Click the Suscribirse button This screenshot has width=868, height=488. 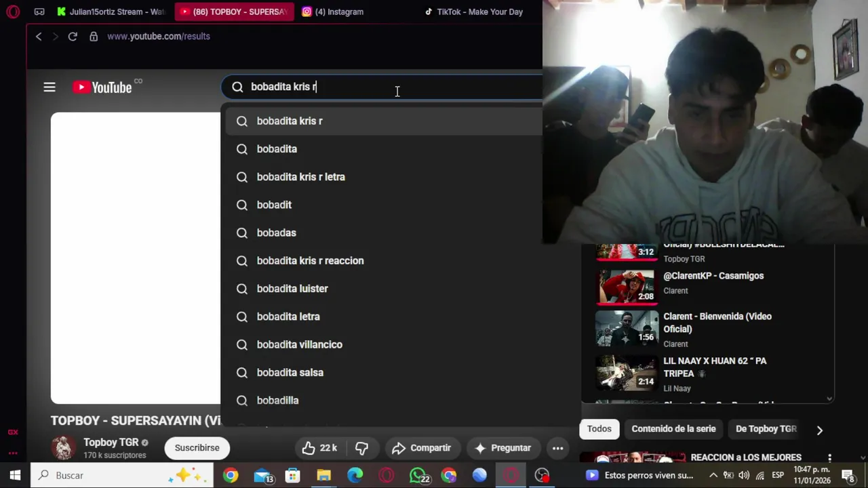tap(197, 448)
